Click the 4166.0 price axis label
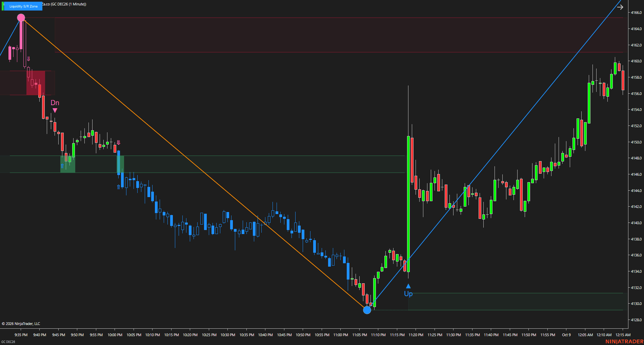Viewport: 644px width, 345px height. pos(636,13)
